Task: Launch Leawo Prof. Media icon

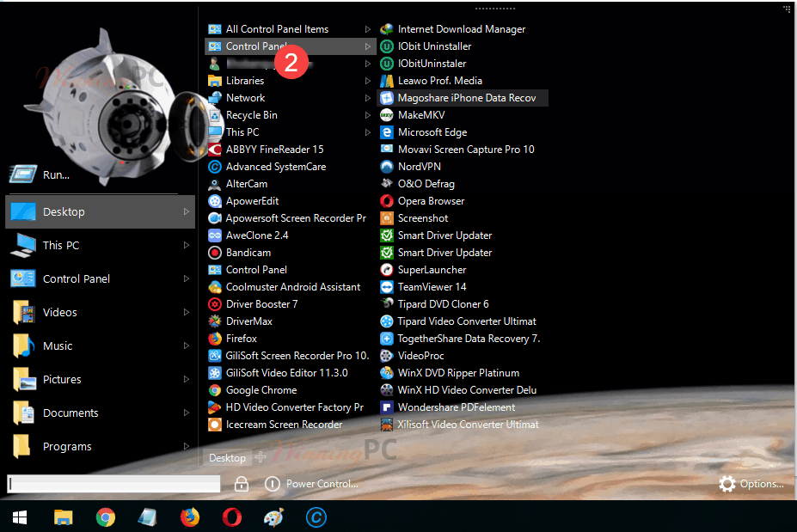Action: coord(387,81)
